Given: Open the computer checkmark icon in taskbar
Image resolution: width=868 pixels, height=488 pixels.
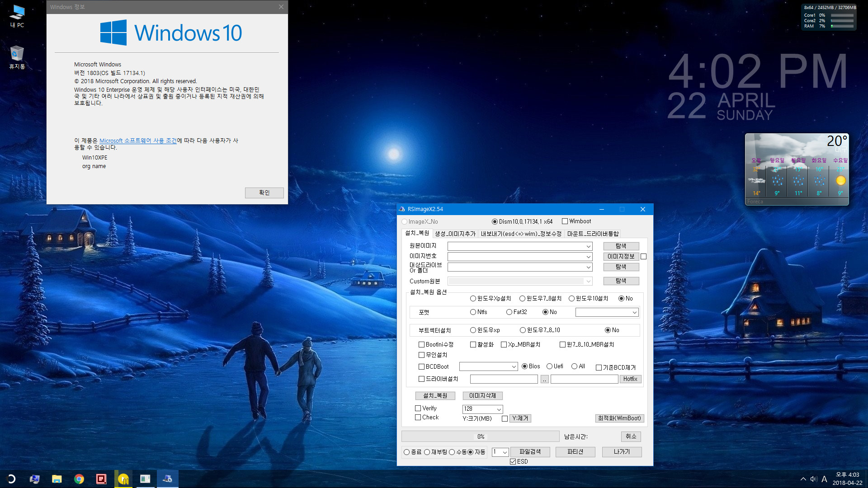Looking at the screenshot, I should (x=34, y=479).
